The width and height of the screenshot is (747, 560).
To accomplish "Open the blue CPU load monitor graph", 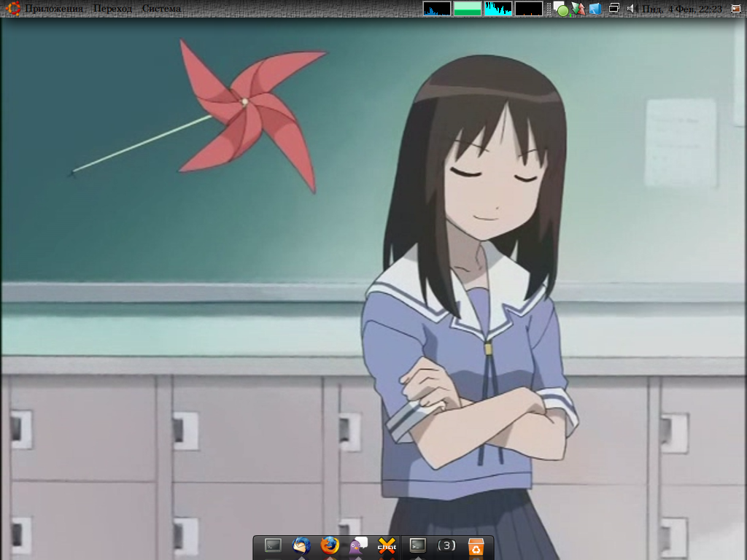I will point(437,9).
